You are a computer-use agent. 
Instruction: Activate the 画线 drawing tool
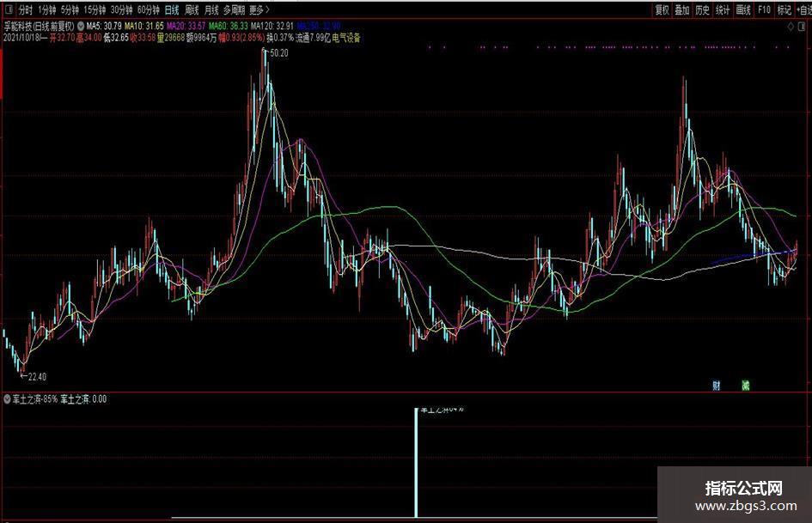click(743, 9)
